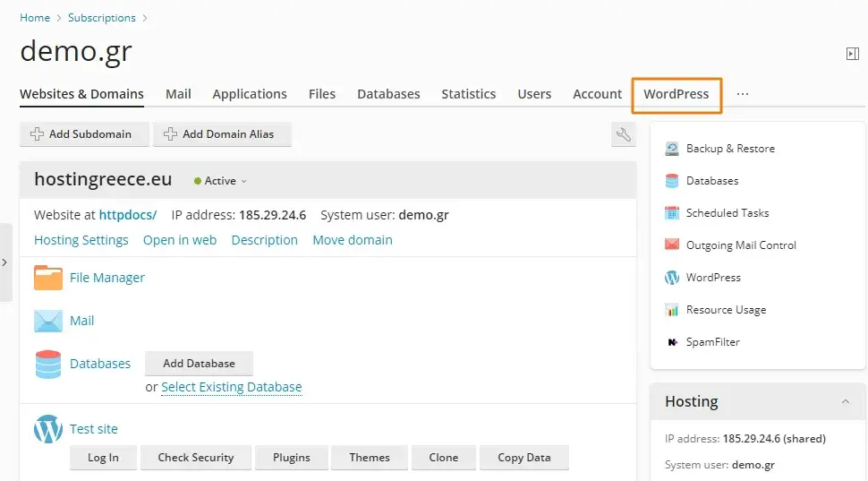Click the Outgoing Mail Control envelope icon

tap(671, 245)
